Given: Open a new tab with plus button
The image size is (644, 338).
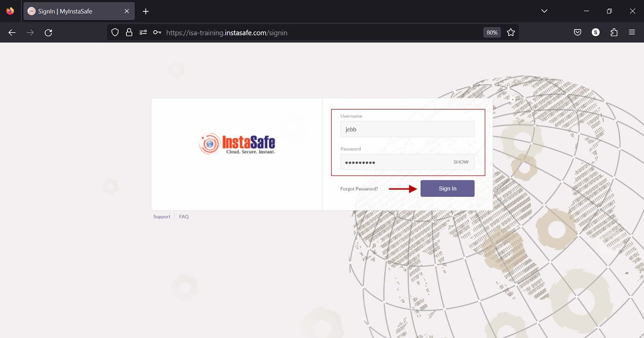Looking at the screenshot, I should pos(146,11).
